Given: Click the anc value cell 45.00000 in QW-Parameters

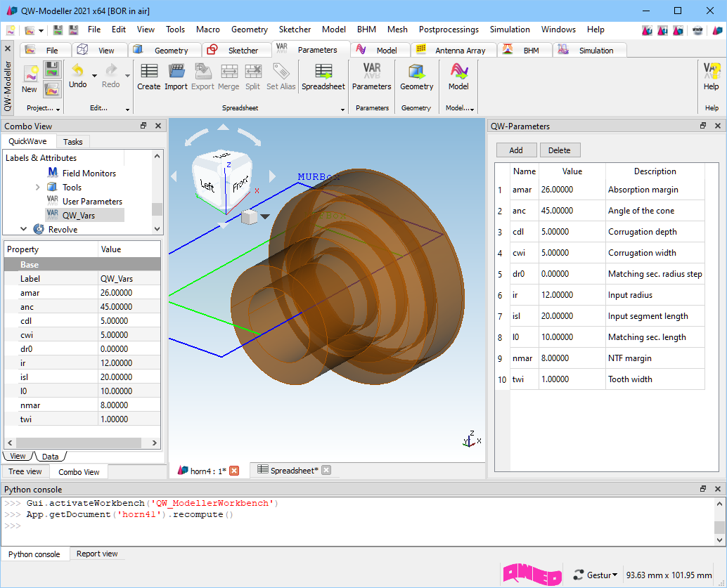Looking at the screenshot, I should [x=572, y=210].
